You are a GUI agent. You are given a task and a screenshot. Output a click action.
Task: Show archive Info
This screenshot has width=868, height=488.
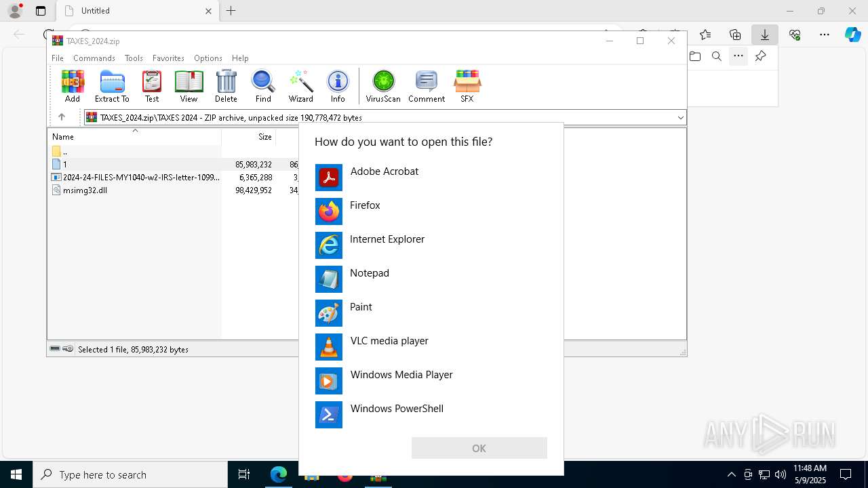click(x=338, y=86)
